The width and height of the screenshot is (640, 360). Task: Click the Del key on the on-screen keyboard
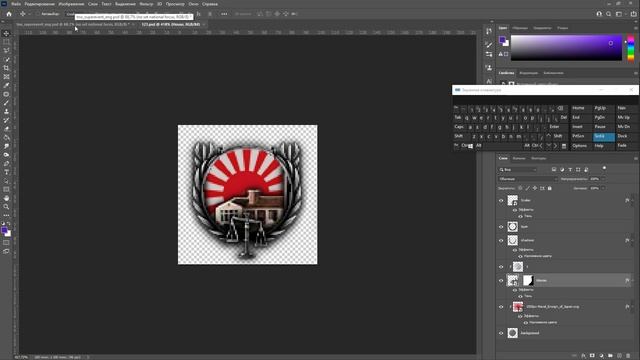coord(563,118)
